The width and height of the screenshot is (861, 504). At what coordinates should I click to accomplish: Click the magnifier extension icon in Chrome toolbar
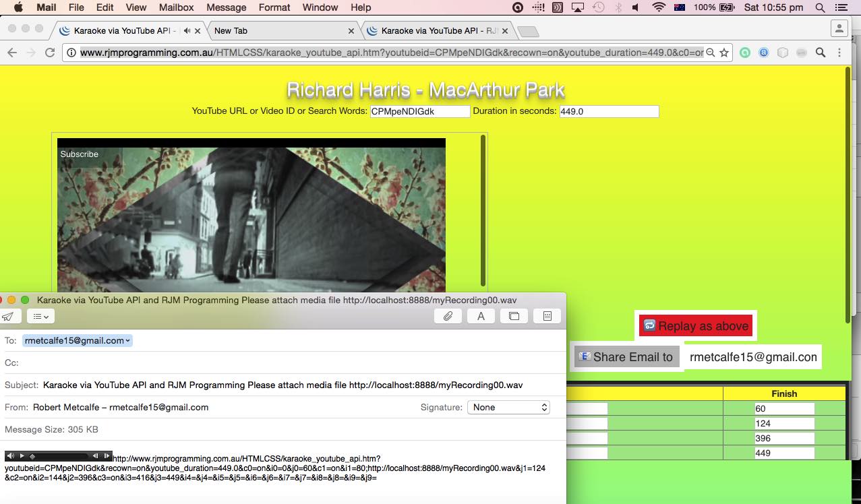click(821, 52)
